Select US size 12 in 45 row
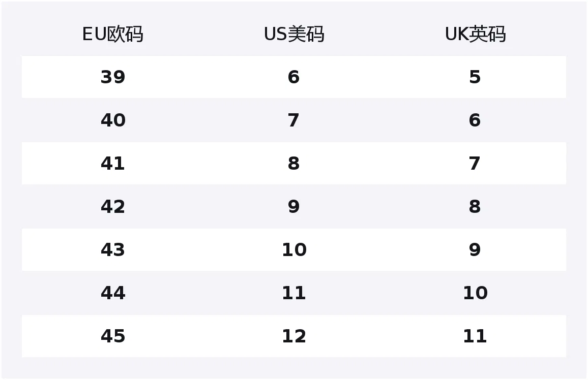 click(294, 336)
